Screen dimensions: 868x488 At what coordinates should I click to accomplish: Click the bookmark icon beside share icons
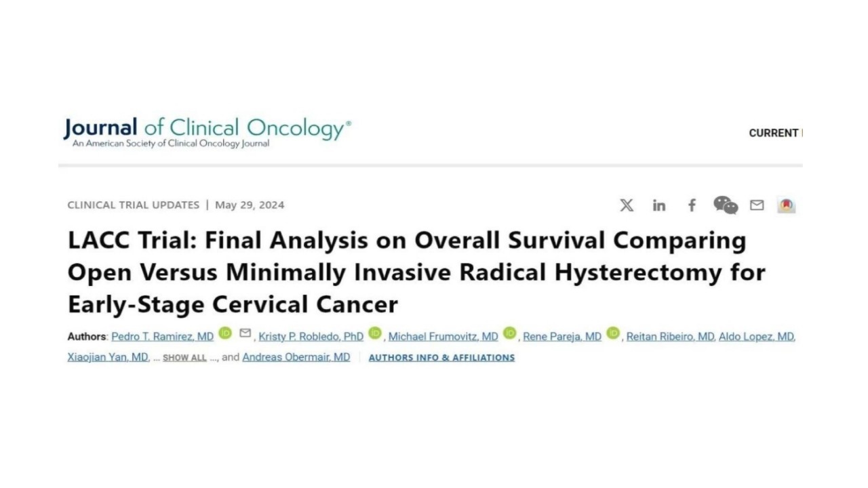[787, 205]
